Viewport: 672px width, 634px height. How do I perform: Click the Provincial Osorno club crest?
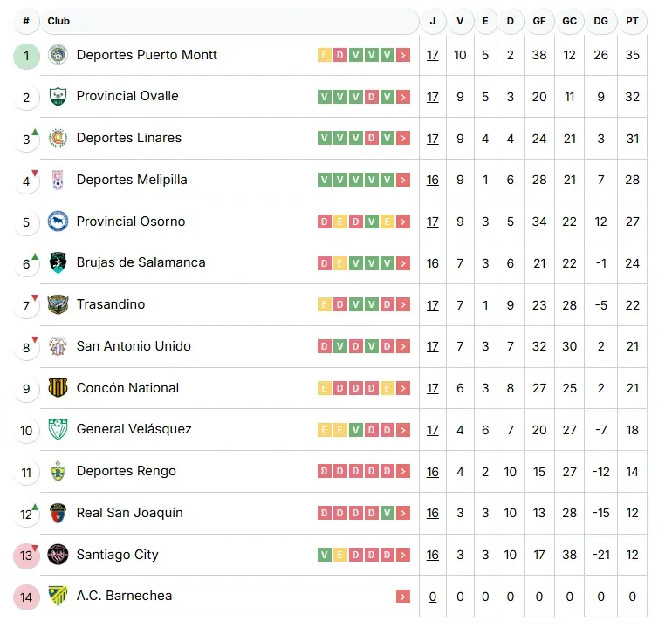click(x=58, y=222)
